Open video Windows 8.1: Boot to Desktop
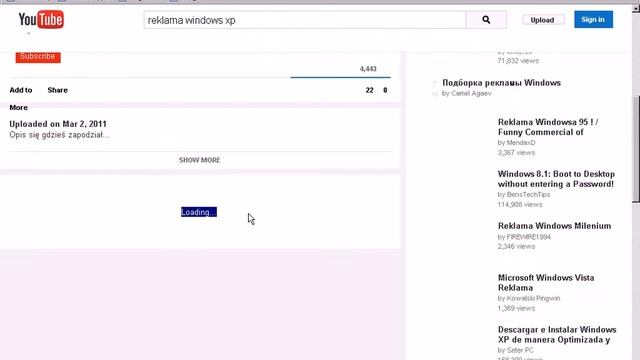The width and height of the screenshot is (640, 360). (556, 179)
